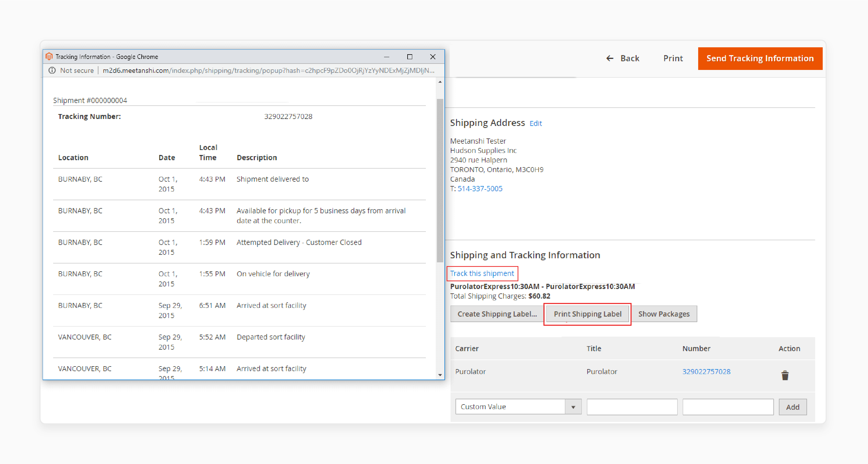Click Shipment #000000004 heading
Viewport: 868px width, 464px height.
[90, 100]
